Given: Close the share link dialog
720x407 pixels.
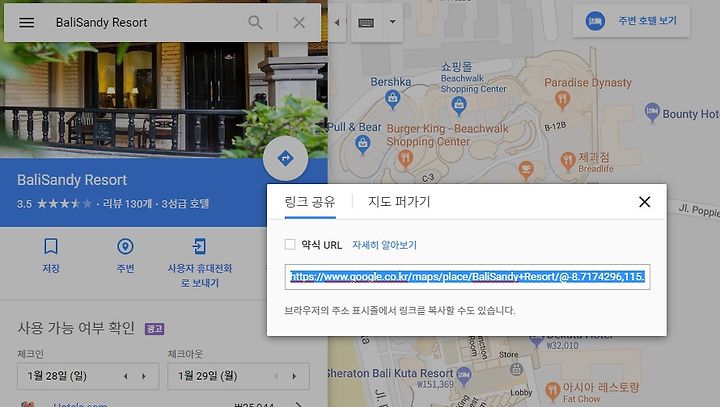Looking at the screenshot, I should click(x=644, y=202).
